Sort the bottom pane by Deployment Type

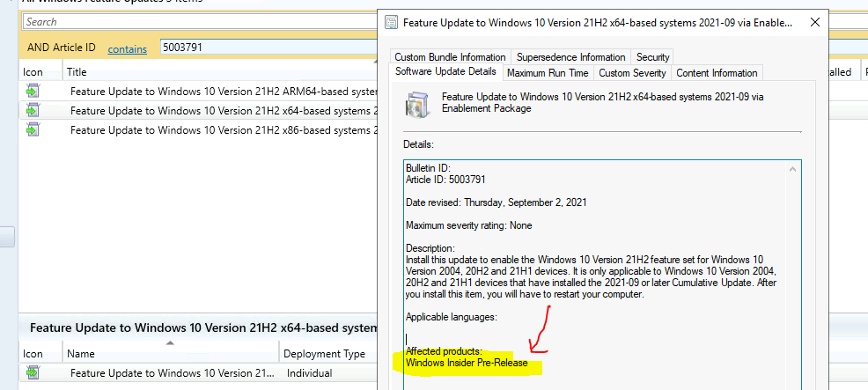coord(324,354)
